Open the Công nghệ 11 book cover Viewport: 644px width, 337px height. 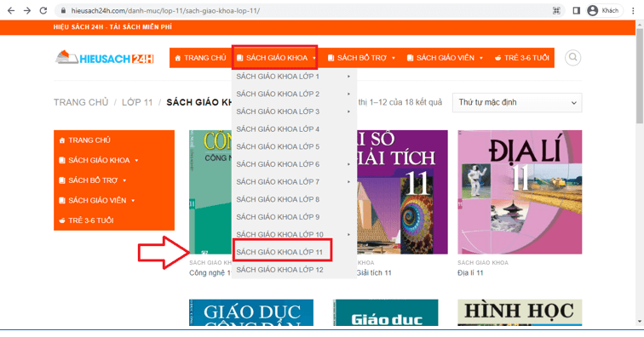tap(210, 192)
